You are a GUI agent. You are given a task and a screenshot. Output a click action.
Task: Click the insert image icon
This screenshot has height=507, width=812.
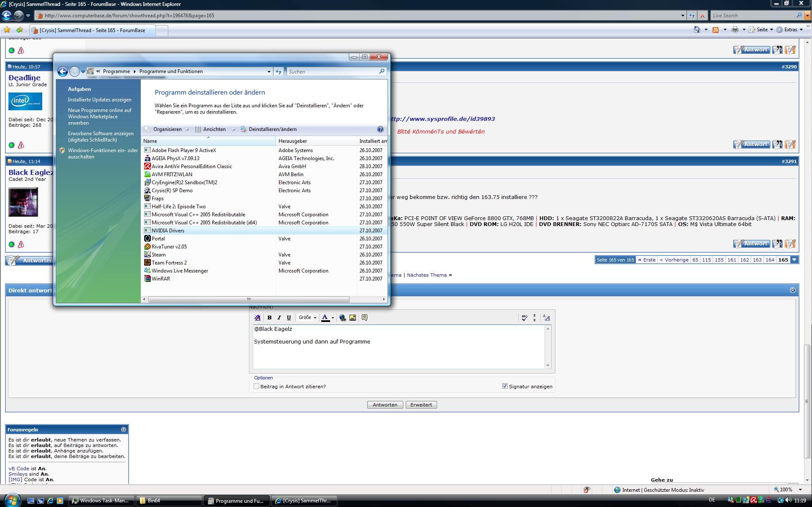tap(353, 318)
